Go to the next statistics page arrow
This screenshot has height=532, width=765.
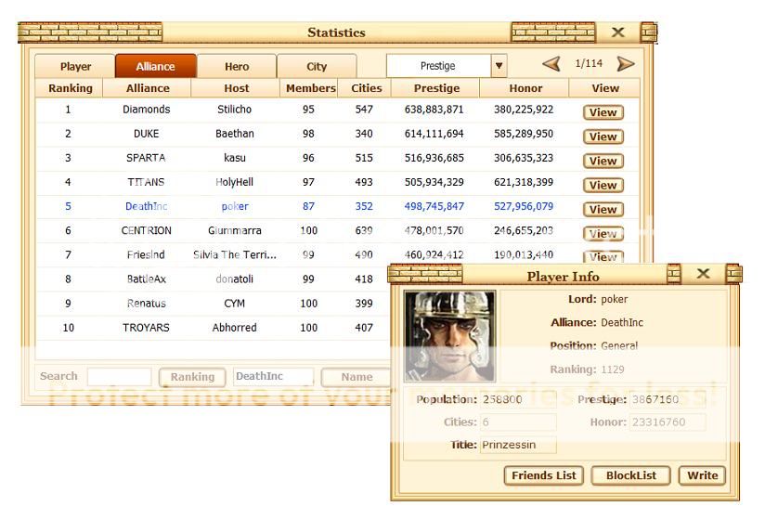click(x=626, y=64)
